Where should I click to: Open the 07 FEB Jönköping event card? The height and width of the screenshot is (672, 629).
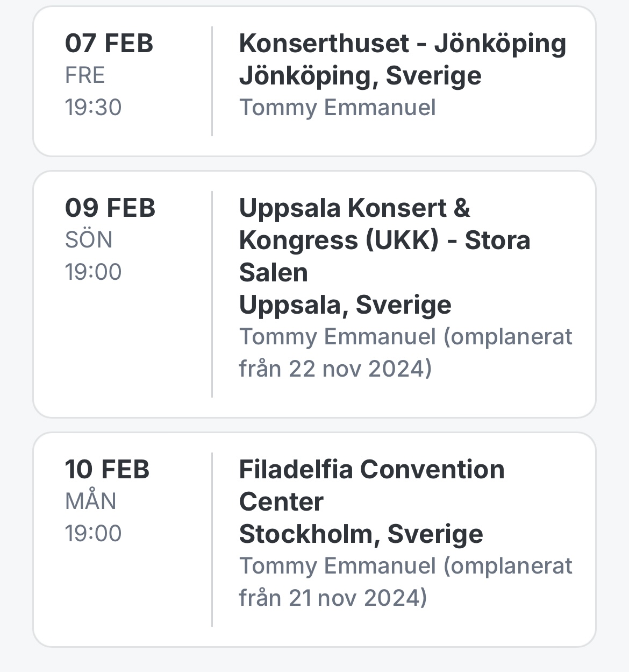314,81
